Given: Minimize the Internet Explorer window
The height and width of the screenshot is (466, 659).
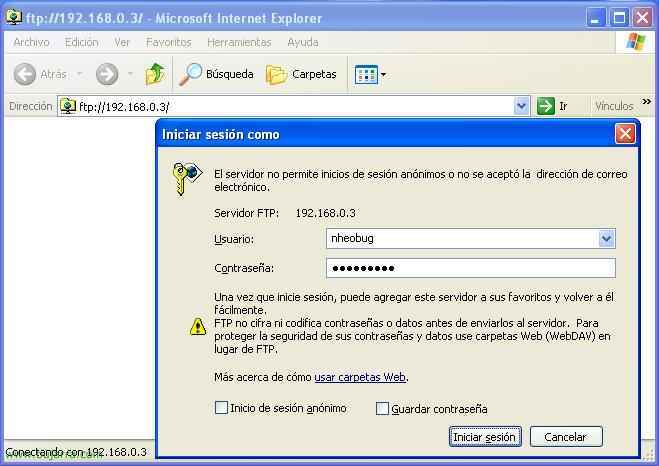Looking at the screenshot, I should (x=596, y=18).
